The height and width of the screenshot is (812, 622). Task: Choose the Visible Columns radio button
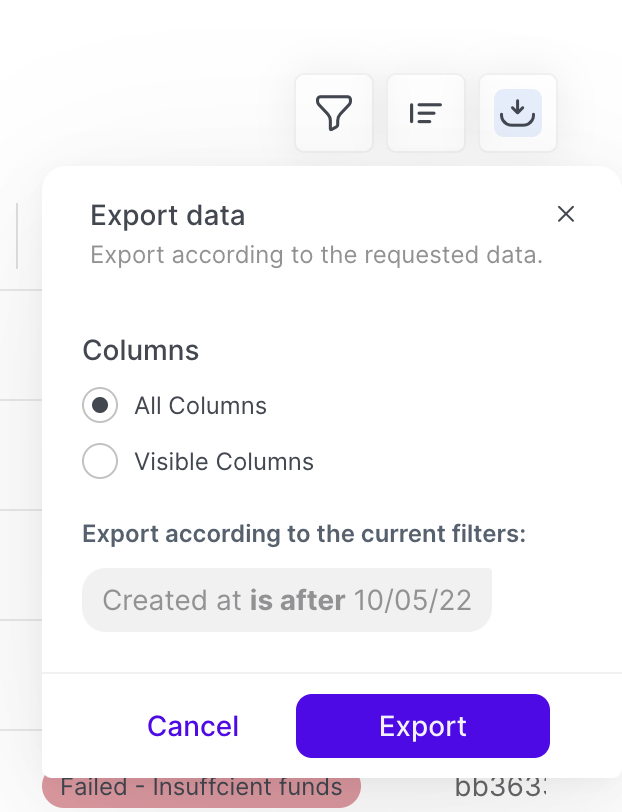100,462
